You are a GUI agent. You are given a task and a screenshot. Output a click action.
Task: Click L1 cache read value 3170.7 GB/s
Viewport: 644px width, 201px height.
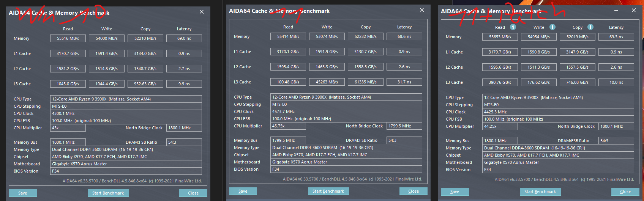point(68,53)
